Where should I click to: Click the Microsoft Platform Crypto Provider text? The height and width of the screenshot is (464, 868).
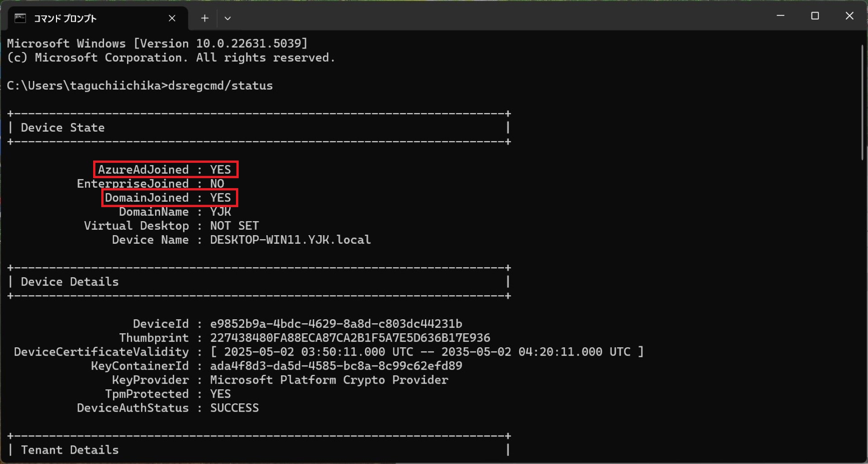[329, 380]
